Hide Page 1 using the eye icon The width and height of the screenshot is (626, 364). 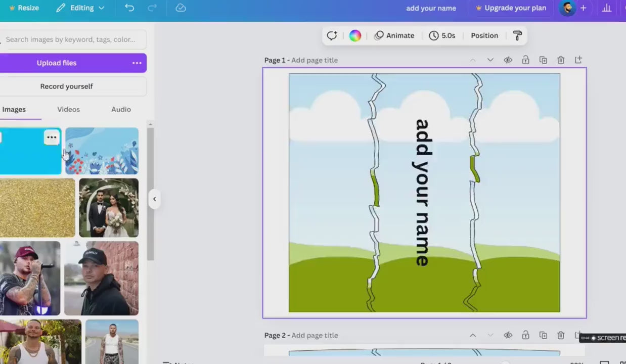click(508, 60)
